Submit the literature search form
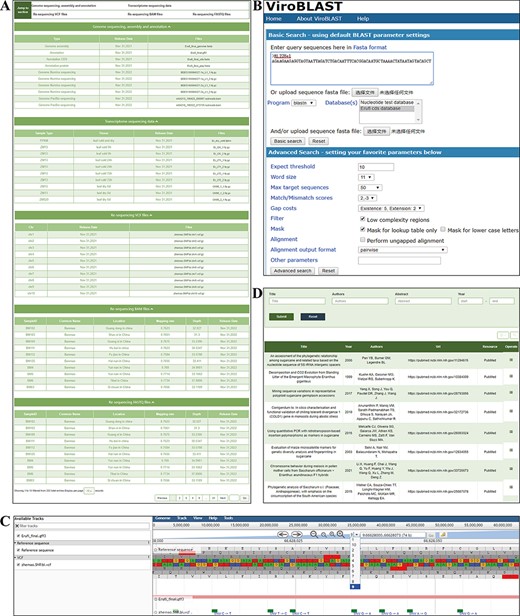 [x=281, y=317]
